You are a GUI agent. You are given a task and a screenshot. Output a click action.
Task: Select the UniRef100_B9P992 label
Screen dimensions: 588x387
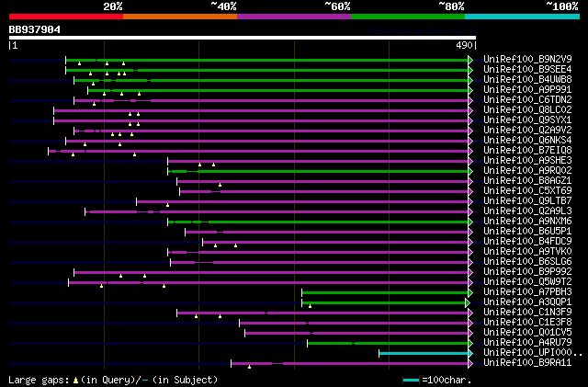coord(527,272)
